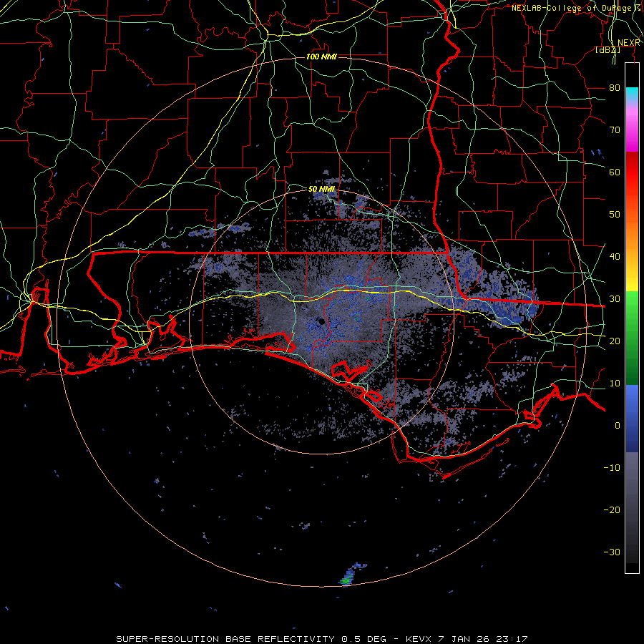Click the "7 JAN 26" date in the footer

(464, 639)
